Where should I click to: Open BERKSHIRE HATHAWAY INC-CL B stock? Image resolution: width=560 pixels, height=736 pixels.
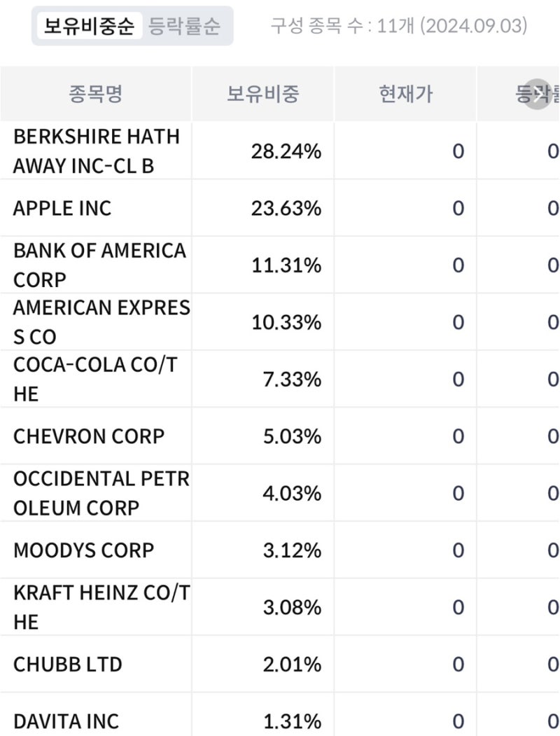coord(97,151)
